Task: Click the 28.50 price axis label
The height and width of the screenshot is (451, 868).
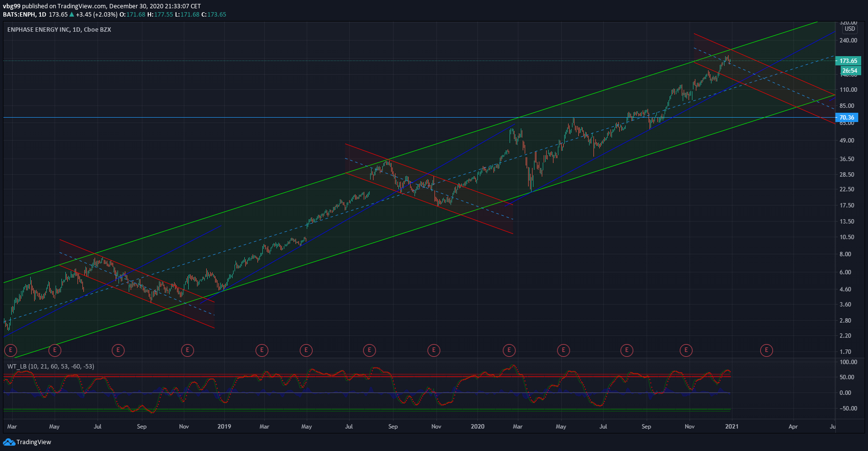Action: (x=847, y=175)
